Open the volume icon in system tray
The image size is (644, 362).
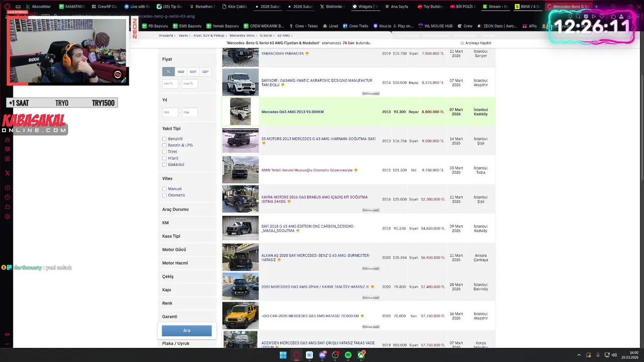(x=614, y=355)
